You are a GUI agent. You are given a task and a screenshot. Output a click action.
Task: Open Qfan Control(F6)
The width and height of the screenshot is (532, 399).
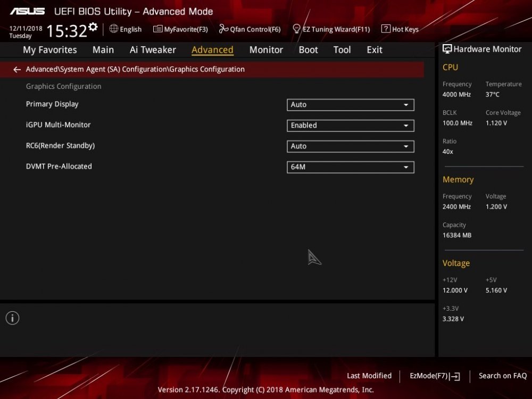250,29
